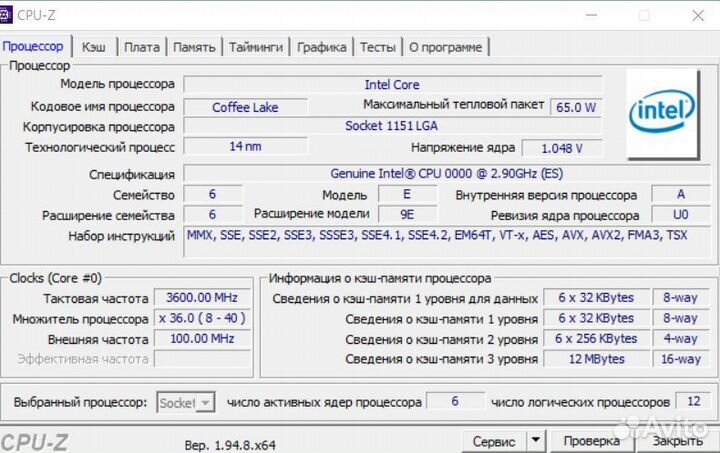Click the Расширение семейства value 6
This screenshot has width=720, height=453.
point(213,214)
